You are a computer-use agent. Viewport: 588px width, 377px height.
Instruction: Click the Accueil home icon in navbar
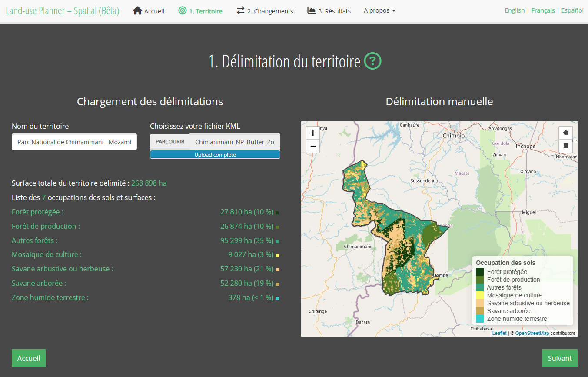click(138, 10)
